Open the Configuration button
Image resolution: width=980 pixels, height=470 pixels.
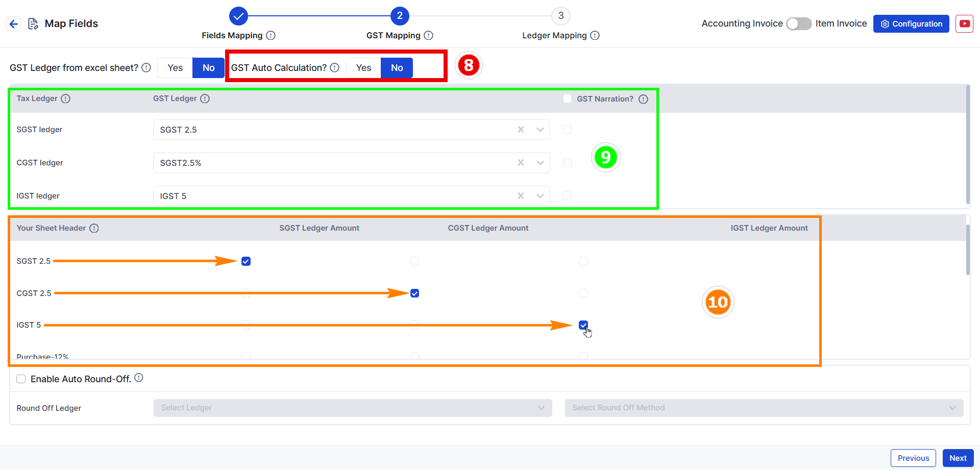coord(911,23)
